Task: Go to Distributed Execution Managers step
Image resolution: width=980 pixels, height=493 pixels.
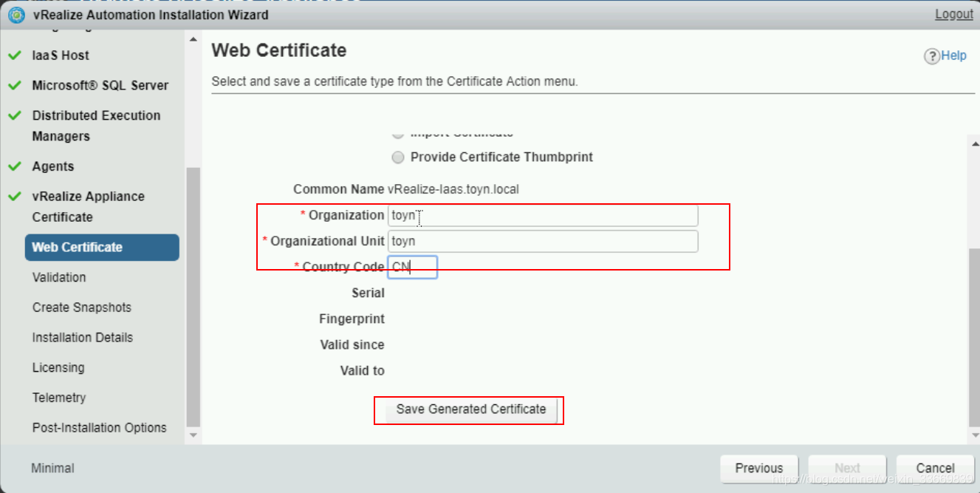Action: tap(96, 126)
